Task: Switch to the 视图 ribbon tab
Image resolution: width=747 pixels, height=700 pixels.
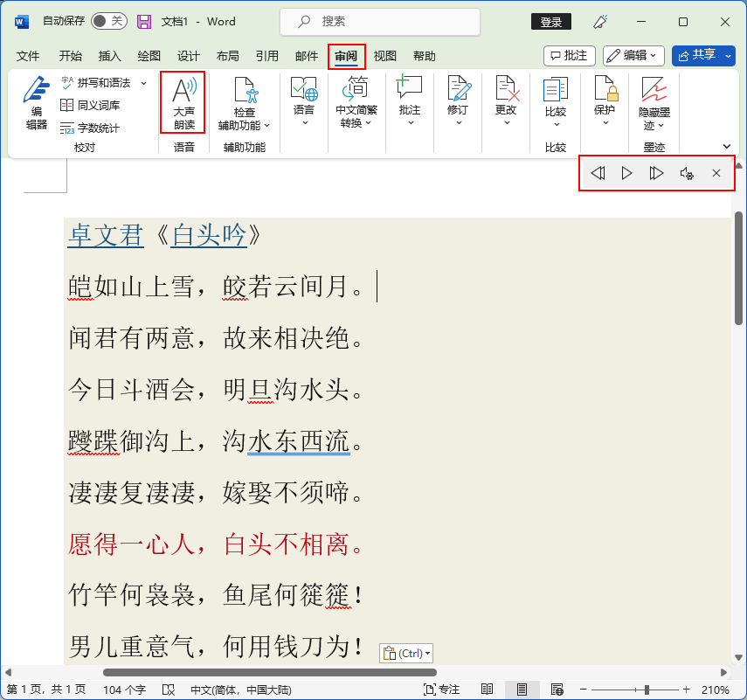Action: coord(384,56)
